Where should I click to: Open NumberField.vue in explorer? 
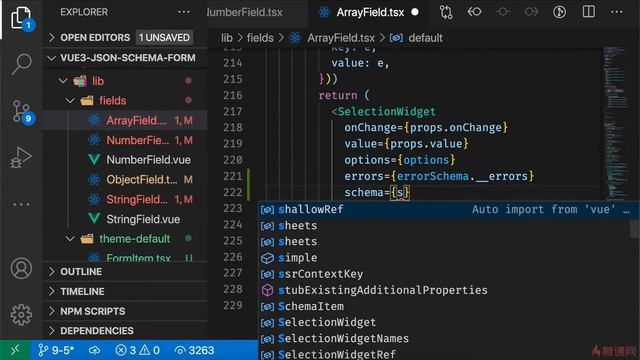pos(125,160)
